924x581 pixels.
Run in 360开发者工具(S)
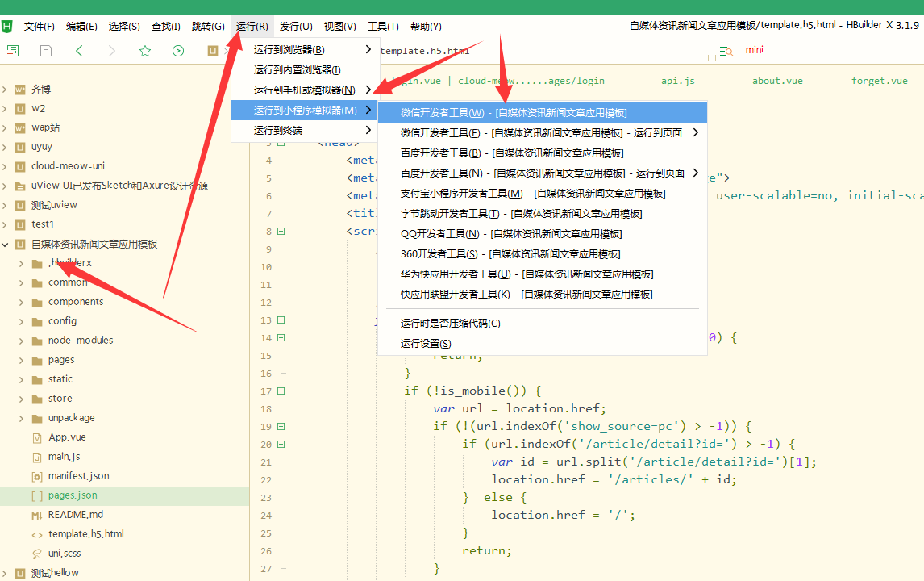click(x=542, y=253)
